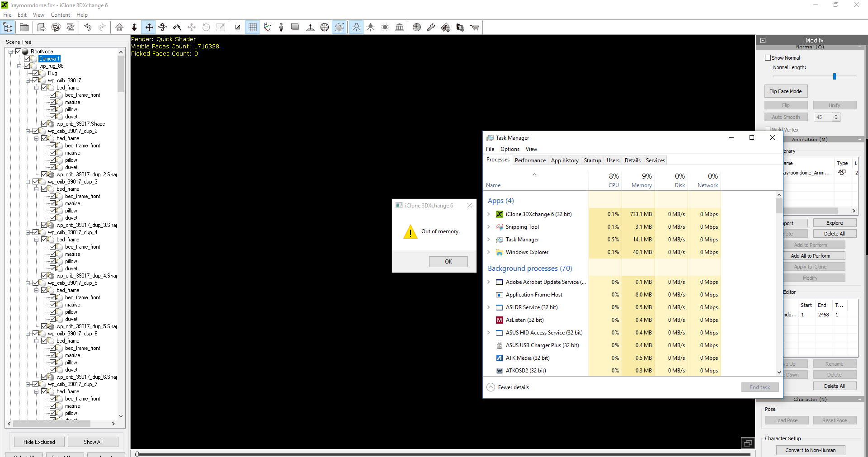Click the Flip Face Mode button
This screenshot has width=868, height=457.
tap(786, 91)
